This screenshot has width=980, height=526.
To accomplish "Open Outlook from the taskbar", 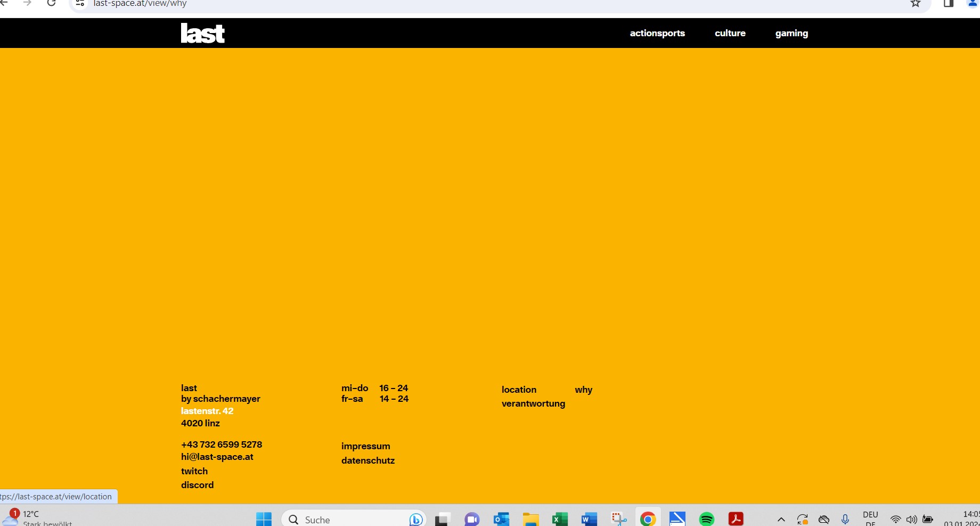I will point(501,519).
